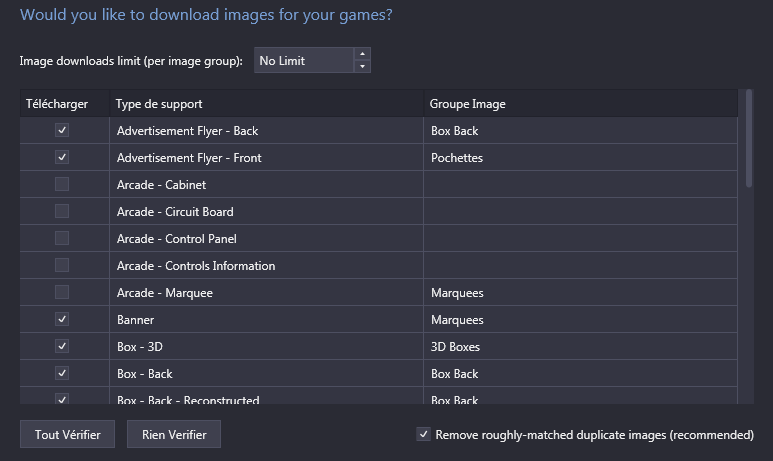This screenshot has width=773, height=461.
Task: Tick the Arcade - Control Panel checkbox
Action: click(62, 238)
